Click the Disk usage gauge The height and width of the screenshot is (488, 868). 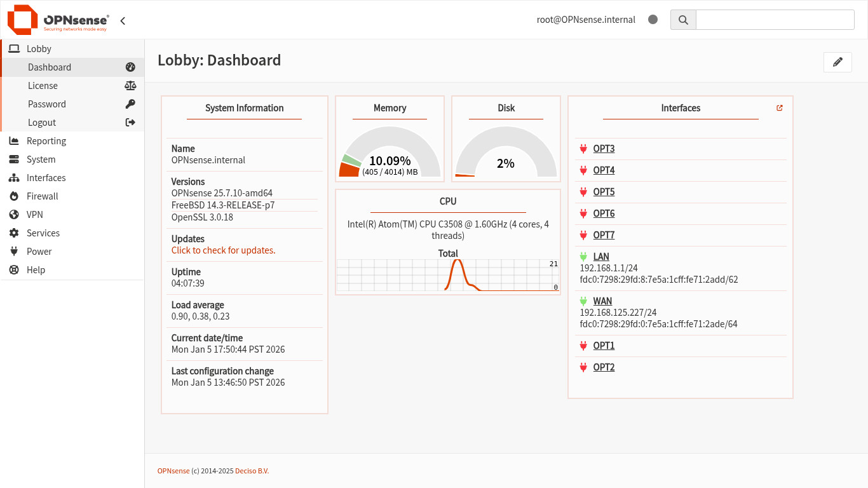pyautogui.click(x=506, y=152)
